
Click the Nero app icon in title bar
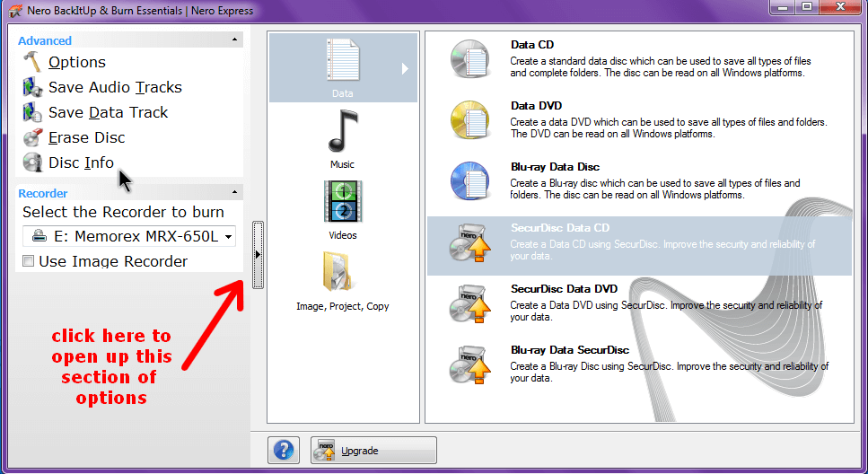15,10
